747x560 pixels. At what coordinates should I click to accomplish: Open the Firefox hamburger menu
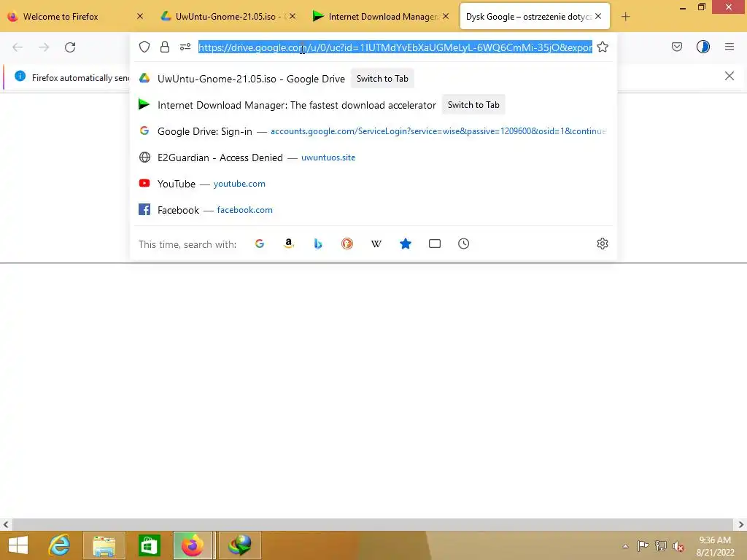pyautogui.click(x=729, y=47)
